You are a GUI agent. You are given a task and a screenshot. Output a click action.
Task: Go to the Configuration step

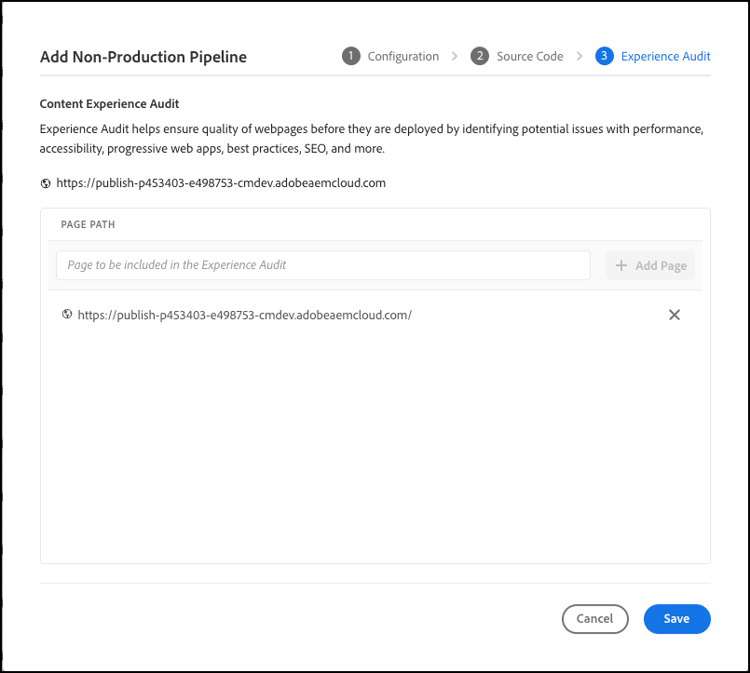coord(403,56)
